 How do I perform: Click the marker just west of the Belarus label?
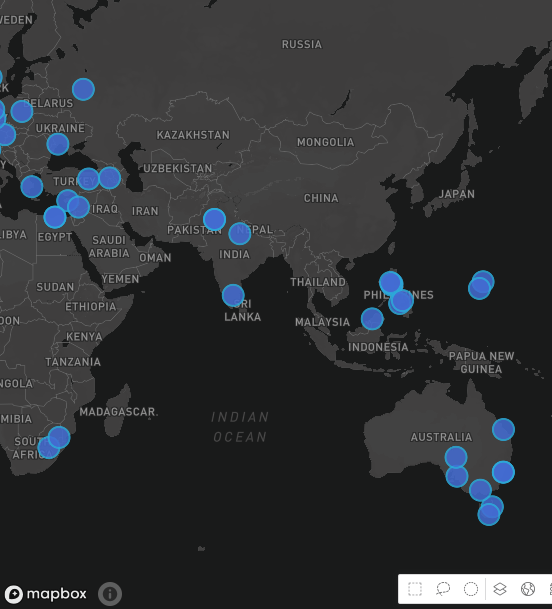(x=22, y=111)
